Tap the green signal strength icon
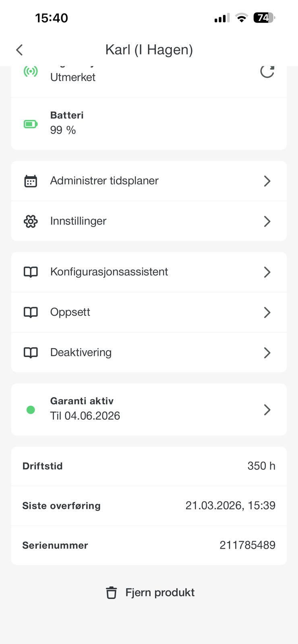The image size is (298, 644). [x=31, y=71]
